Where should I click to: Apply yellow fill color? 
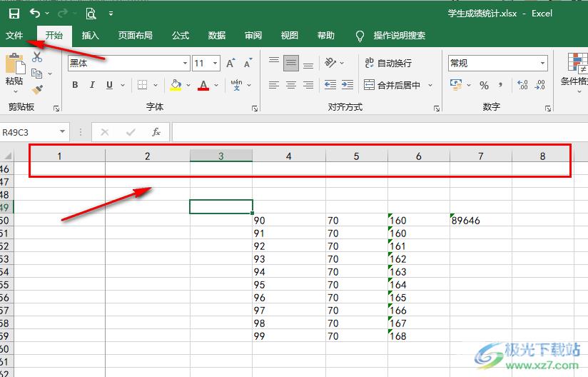(x=176, y=85)
